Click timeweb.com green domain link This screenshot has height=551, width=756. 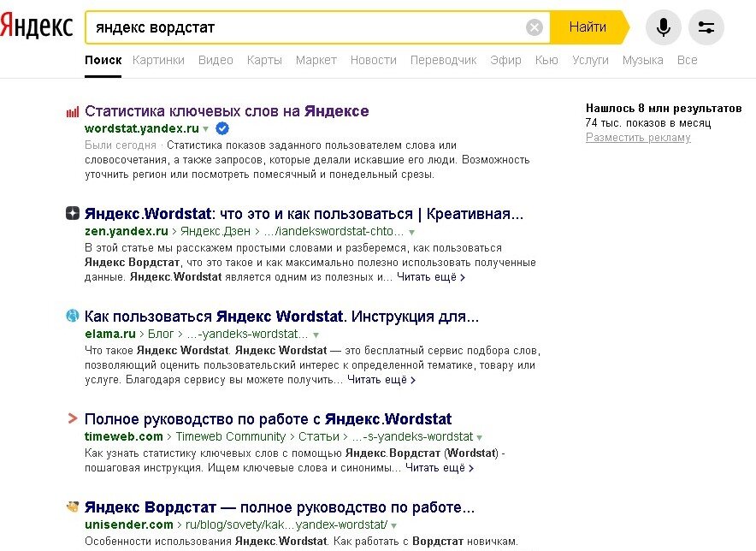pyautogui.click(x=123, y=436)
